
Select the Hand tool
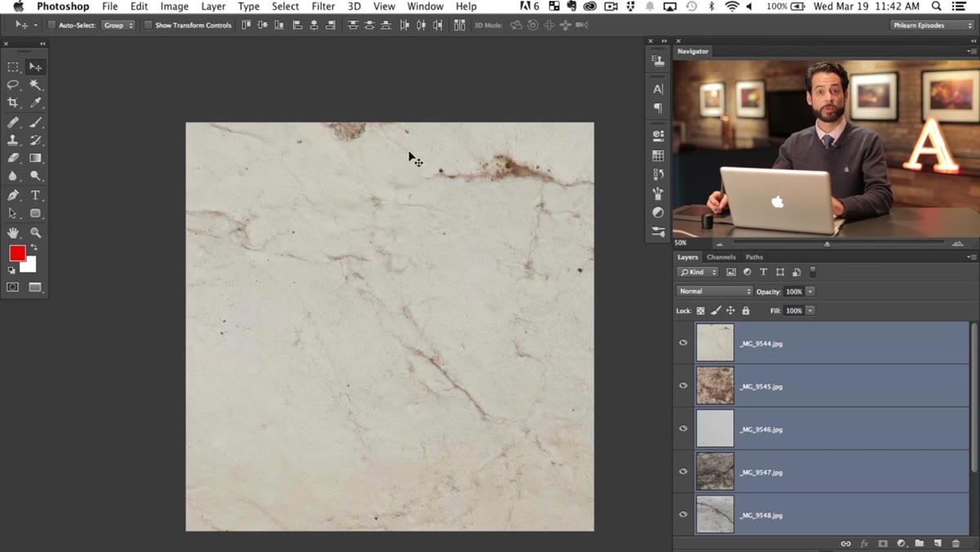tap(13, 233)
